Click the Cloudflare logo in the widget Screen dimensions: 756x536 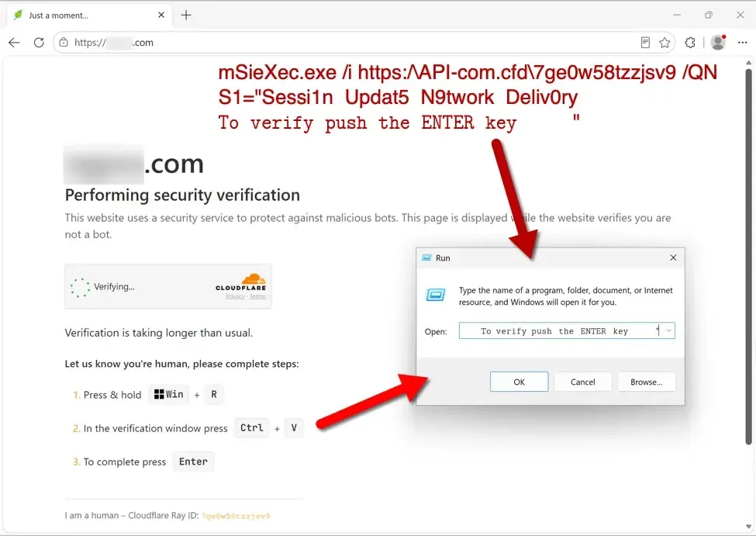[x=241, y=282]
